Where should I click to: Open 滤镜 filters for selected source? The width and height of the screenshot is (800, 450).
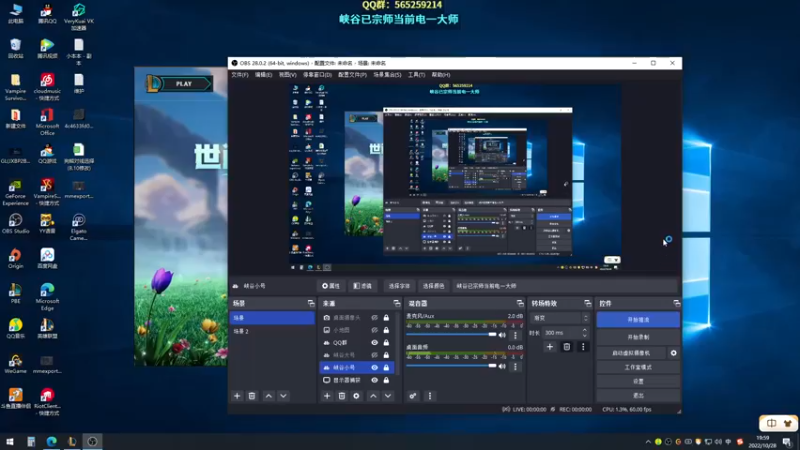tap(362, 286)
